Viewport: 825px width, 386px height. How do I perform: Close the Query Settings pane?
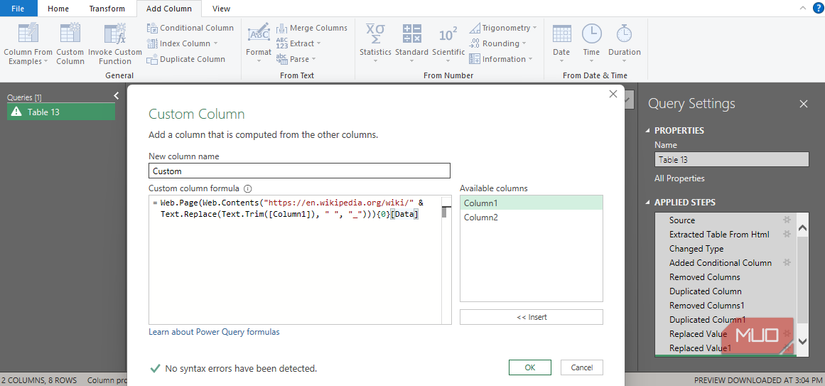[x=803, y=104]
